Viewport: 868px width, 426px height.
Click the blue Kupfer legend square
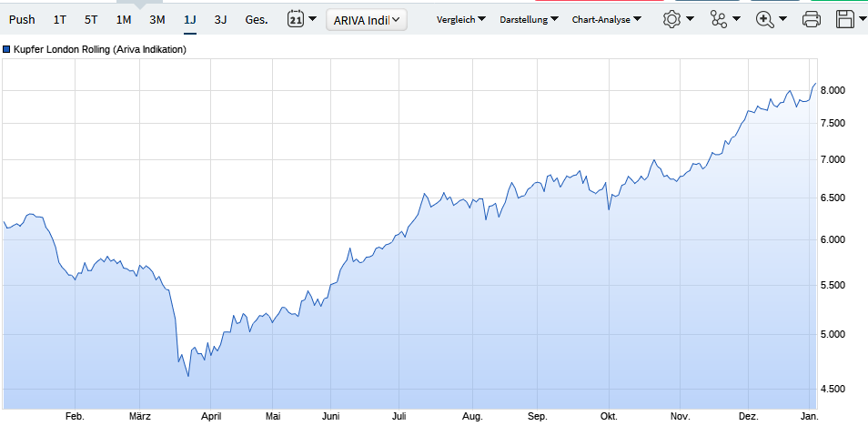7,50
